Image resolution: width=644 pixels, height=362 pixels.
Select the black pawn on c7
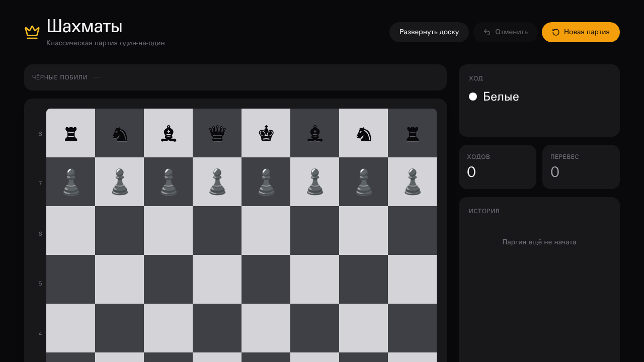click(x=169, y=182)
